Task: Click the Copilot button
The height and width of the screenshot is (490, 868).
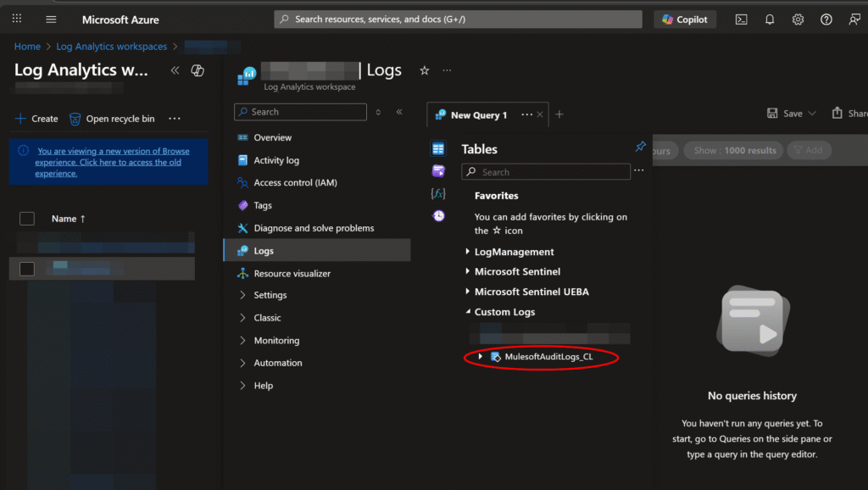Action: (685, 19)
